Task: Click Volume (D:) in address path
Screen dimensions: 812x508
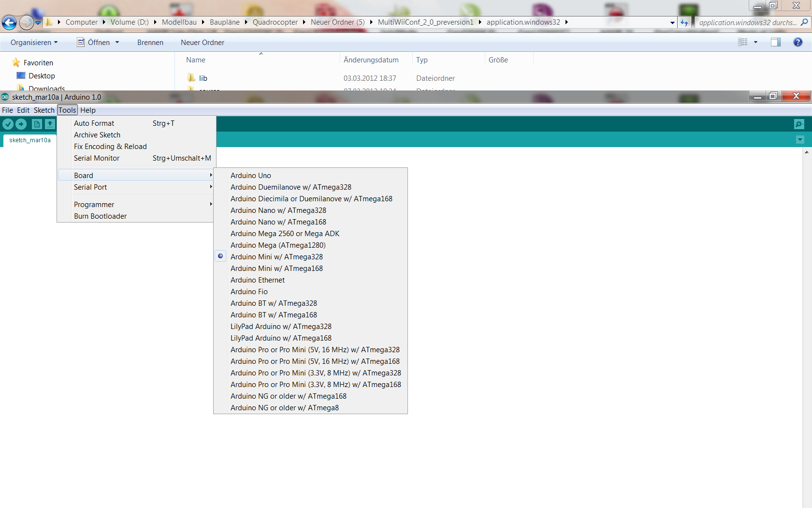Action: click(130, 22)
